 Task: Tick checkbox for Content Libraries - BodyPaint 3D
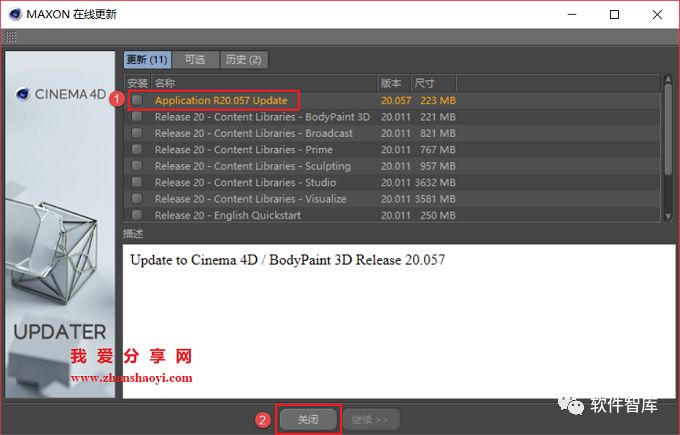tap(137, 117)
